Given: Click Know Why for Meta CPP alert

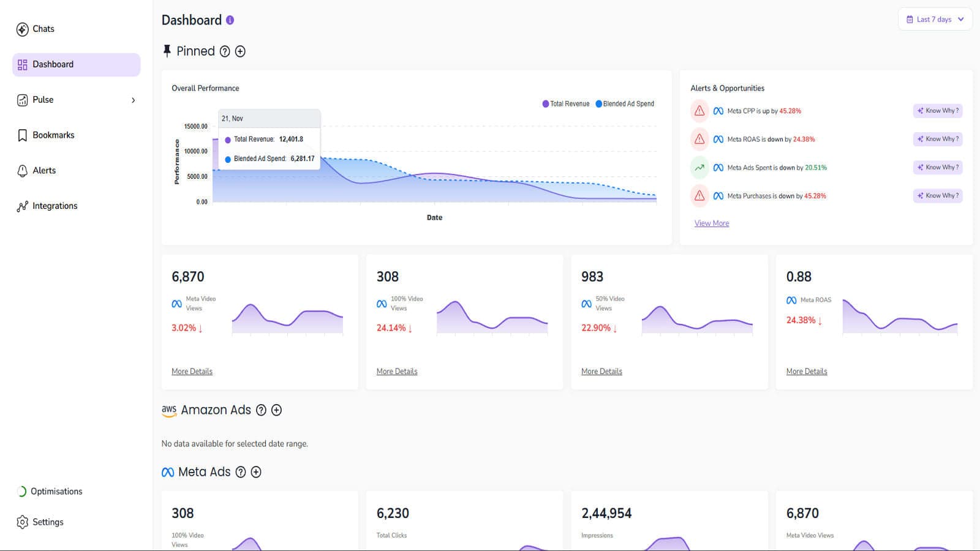Looking at the screenshot, I should 938,111.
